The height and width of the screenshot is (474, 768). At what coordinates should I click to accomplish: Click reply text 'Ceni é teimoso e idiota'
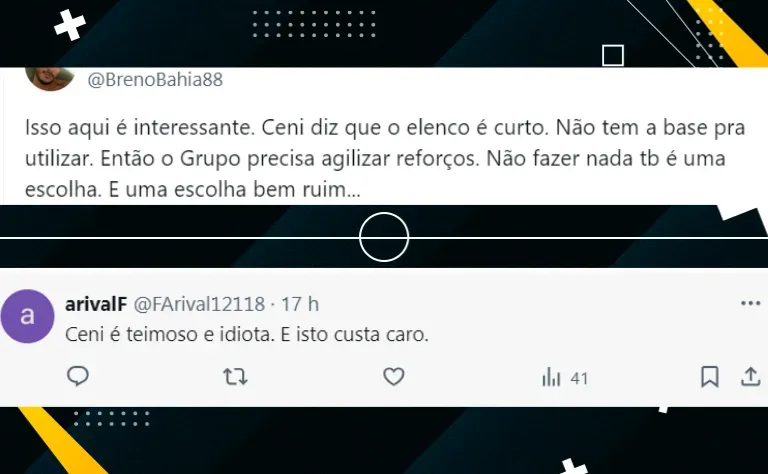point(170,335)
